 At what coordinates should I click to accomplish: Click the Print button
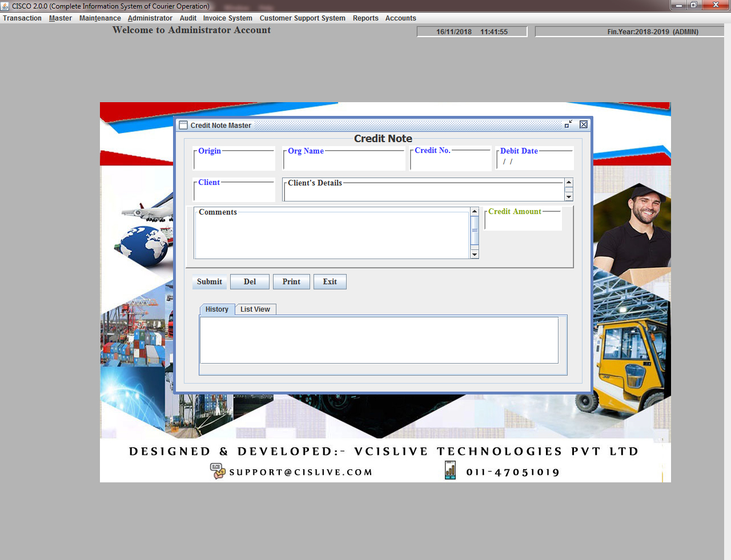(291, 282)
